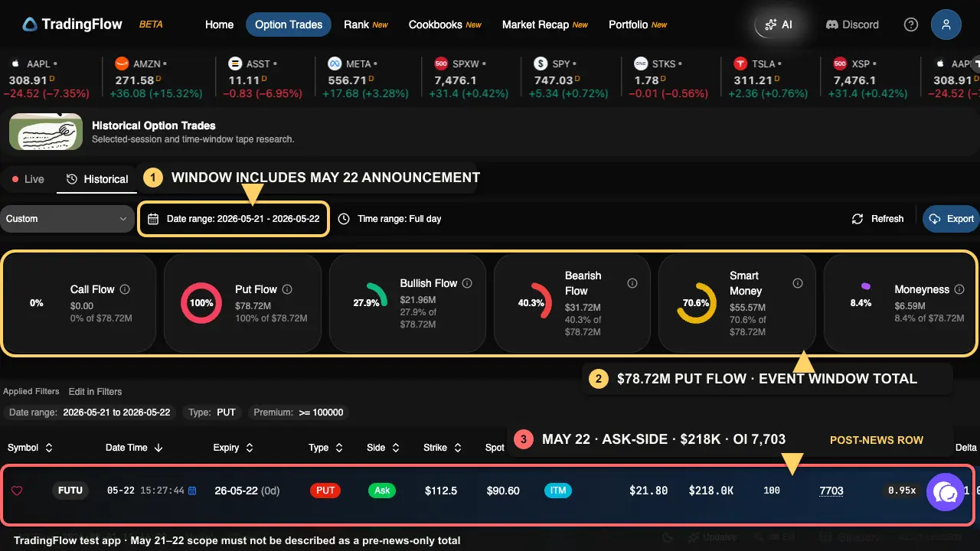Click the Export button
This screenshot has height=551, width=980.
point(951,219)
